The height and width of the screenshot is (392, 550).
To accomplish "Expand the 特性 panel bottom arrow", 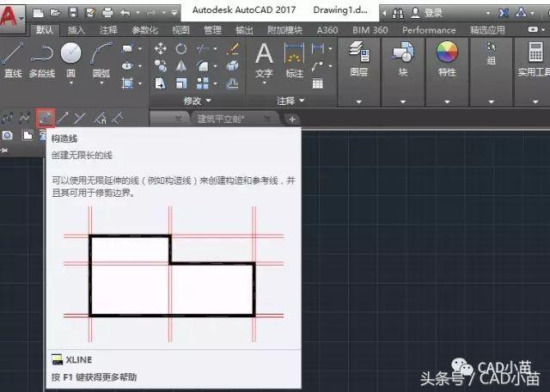I will click(447, 101).
